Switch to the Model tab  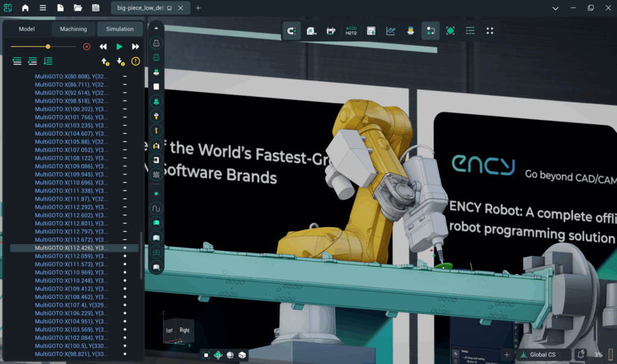[x=27, y=29]
